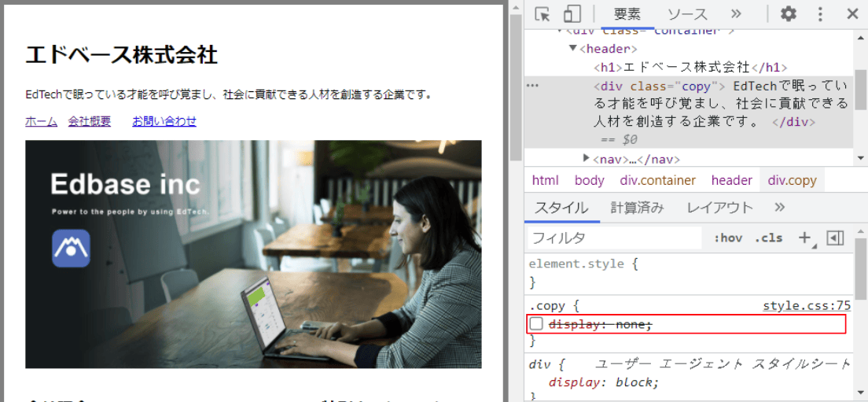This screenshot has height=402, width=868.
Task: Select the レイアウト sub-tab
Action: 720,208
